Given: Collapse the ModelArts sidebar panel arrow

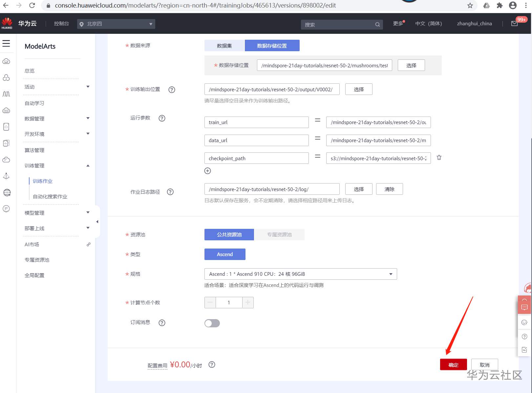Looking at the screenshot, I should 97,222.
